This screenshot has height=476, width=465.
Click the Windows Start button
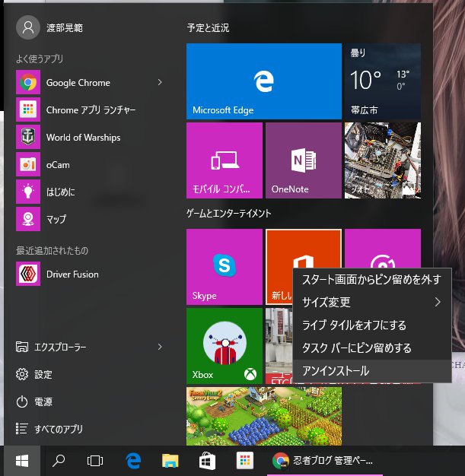click(22, 461)
